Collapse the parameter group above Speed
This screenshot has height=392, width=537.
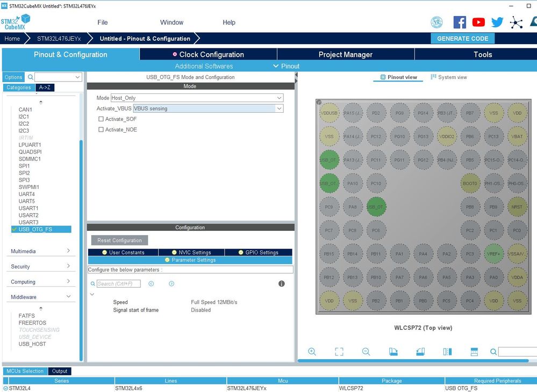pyautogui.click(x=92, y=294)
